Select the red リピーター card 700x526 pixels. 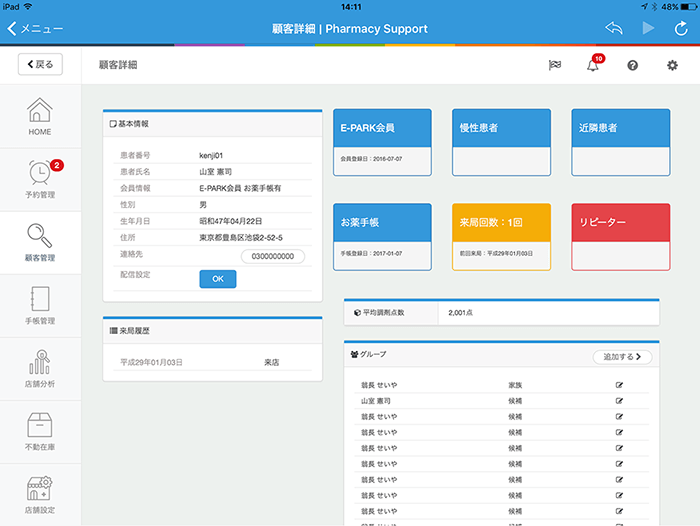(x=621, y=237)
